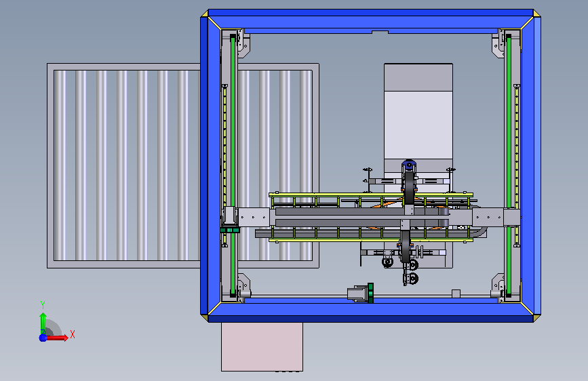Select the right yellow cable drag chain
588x381 pixels.
(517, 165)
